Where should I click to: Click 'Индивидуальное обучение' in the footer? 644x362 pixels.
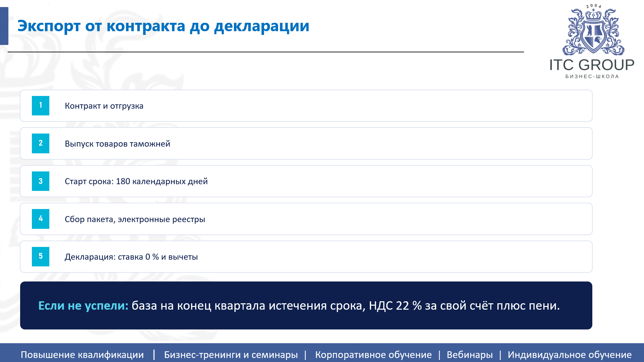(569, 355)
